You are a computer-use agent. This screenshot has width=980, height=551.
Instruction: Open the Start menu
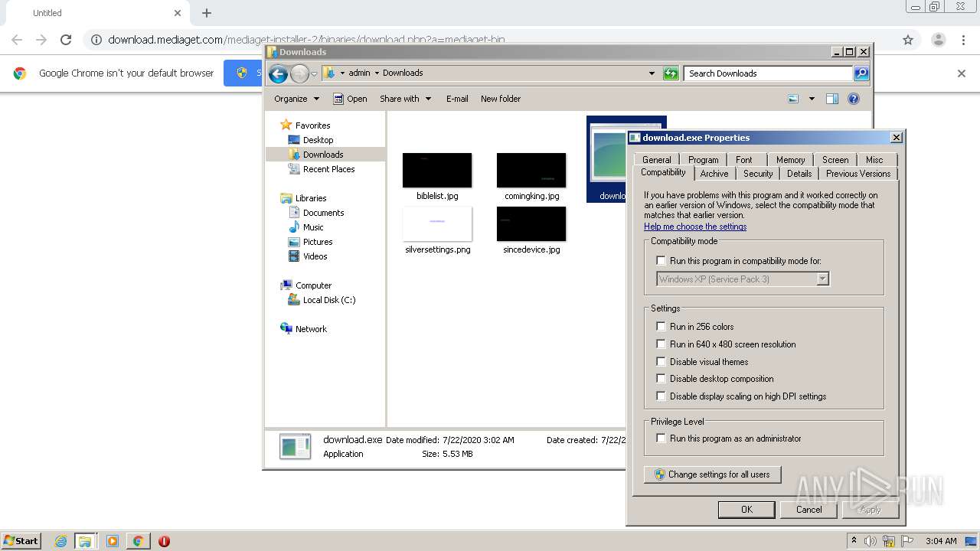21,541
